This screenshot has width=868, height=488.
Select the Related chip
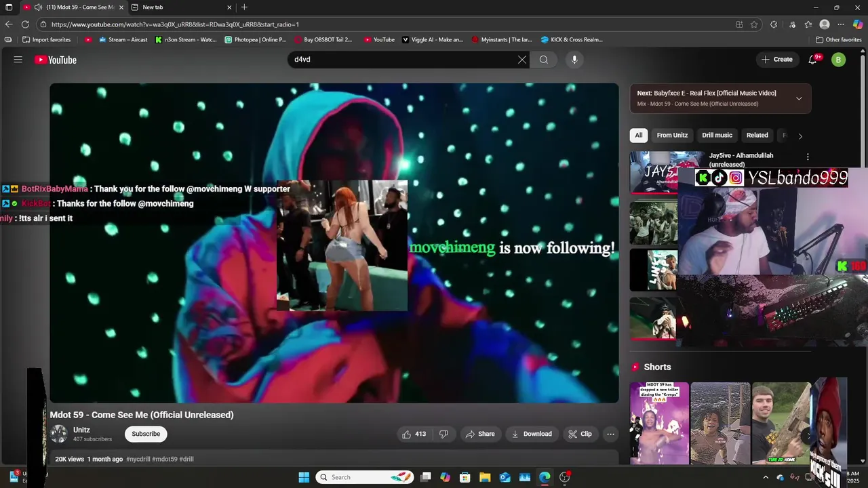[x=757, y=135]
